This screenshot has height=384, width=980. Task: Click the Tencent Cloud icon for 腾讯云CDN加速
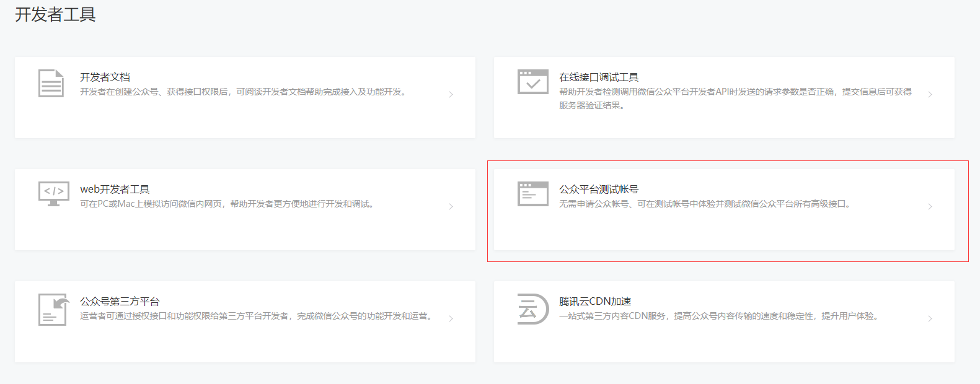tap(533, 308)
